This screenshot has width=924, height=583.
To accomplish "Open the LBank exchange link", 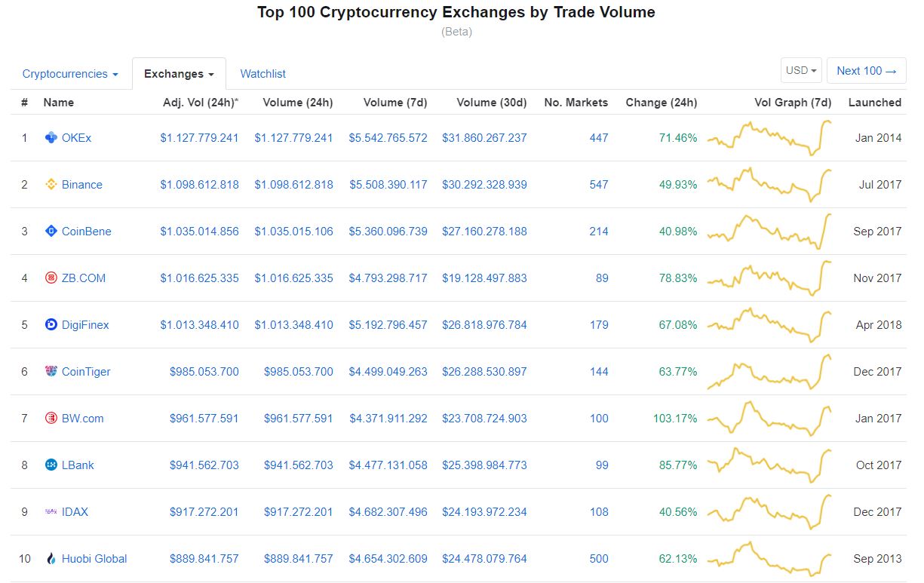I will point(78,465).
